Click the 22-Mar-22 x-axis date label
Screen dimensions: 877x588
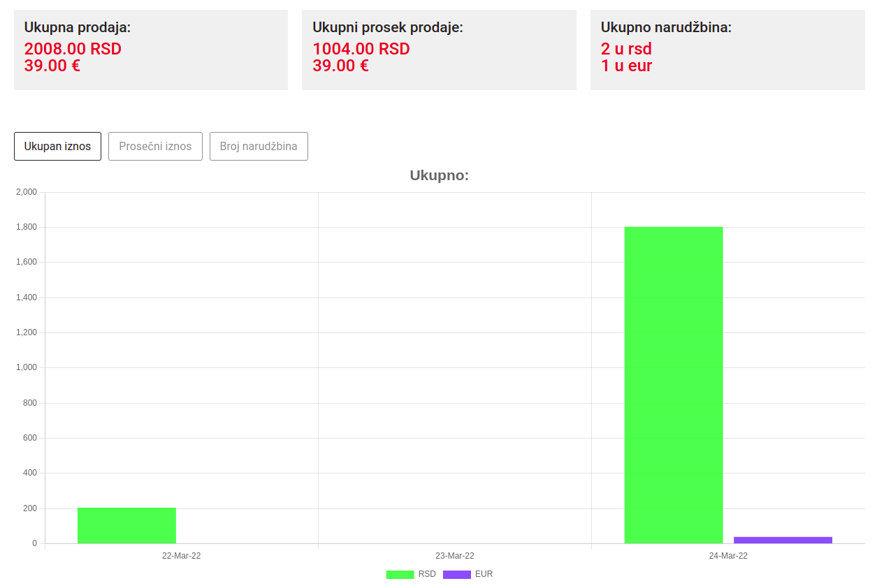tap(181, 556)
